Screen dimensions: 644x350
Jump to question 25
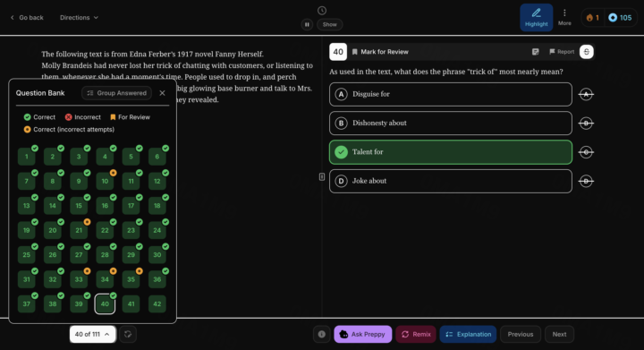point(27,255)
